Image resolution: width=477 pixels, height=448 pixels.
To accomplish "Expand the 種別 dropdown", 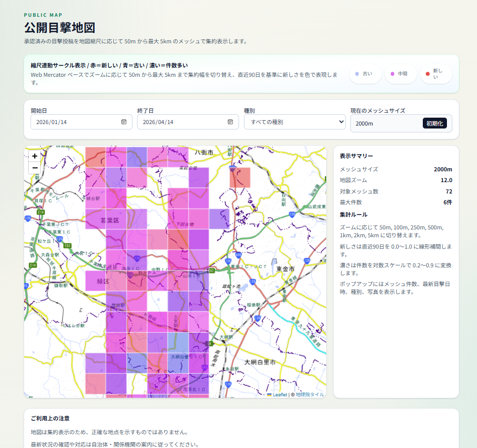I will point(295,122).
